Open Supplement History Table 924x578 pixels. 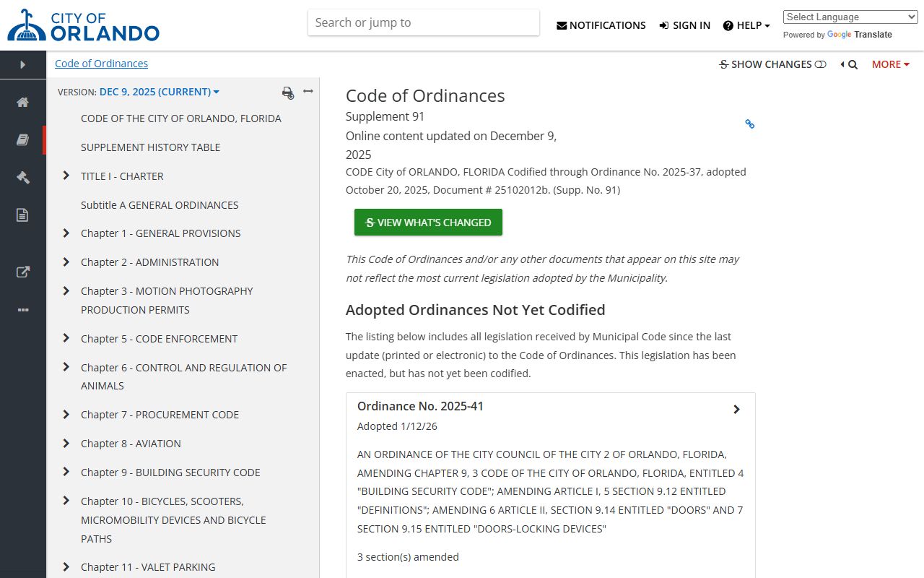pos(151,147)
